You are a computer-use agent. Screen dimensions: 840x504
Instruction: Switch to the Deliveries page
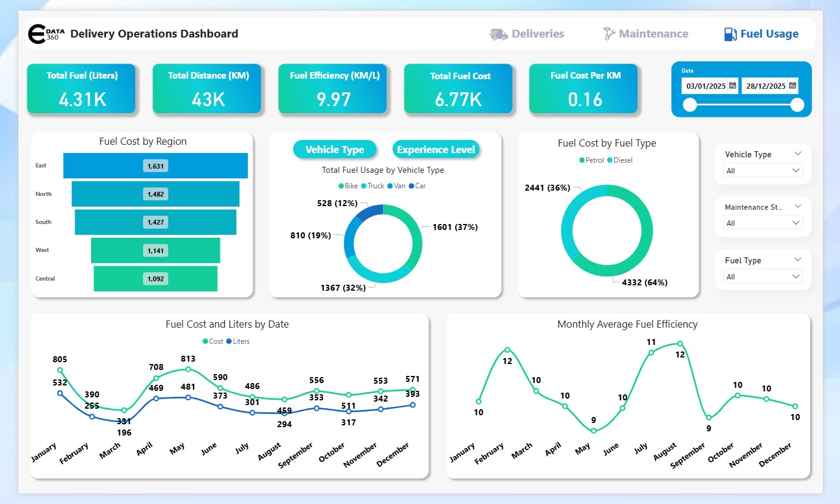point(537,34)
